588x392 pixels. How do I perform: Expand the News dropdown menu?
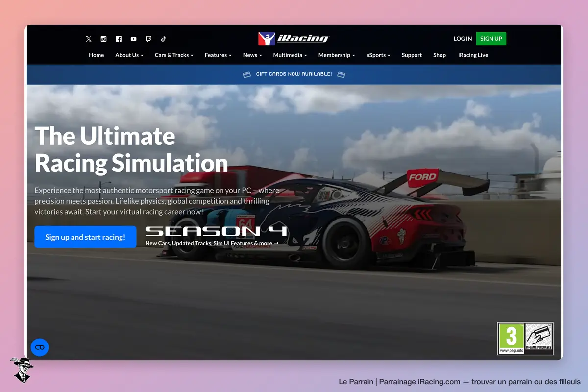point(252,55)
